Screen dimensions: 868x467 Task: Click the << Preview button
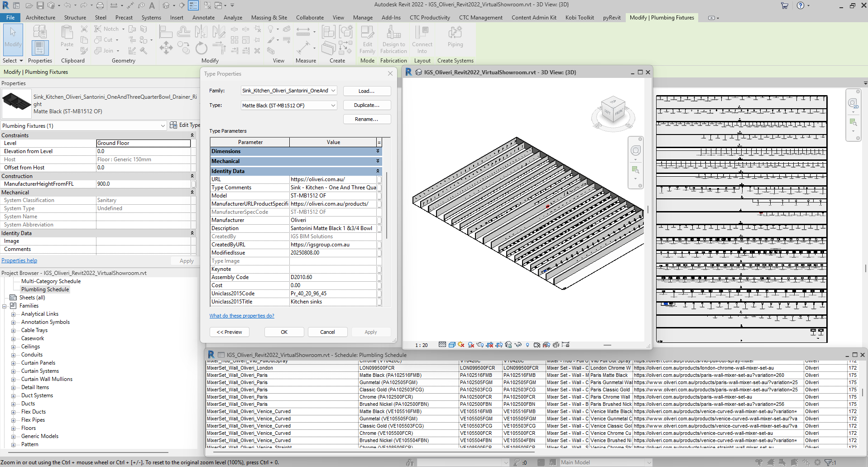pyautogui.click(x=230, y=332)
